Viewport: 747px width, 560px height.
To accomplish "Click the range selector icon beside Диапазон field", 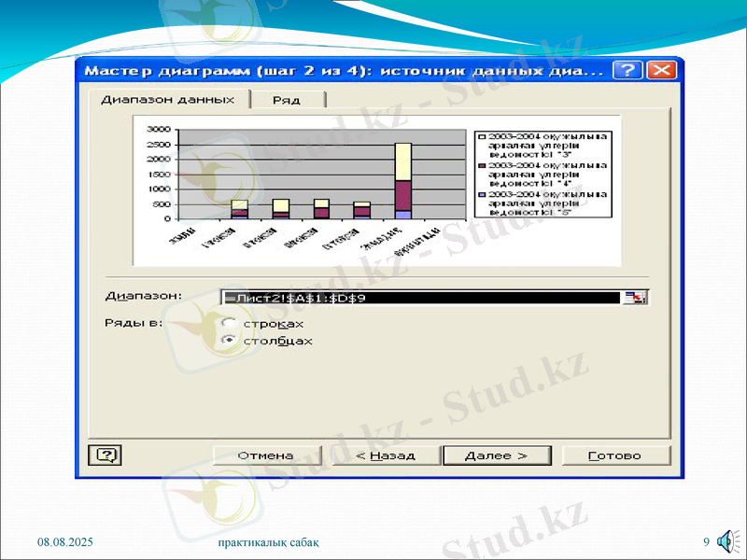I will coord(638,295).
